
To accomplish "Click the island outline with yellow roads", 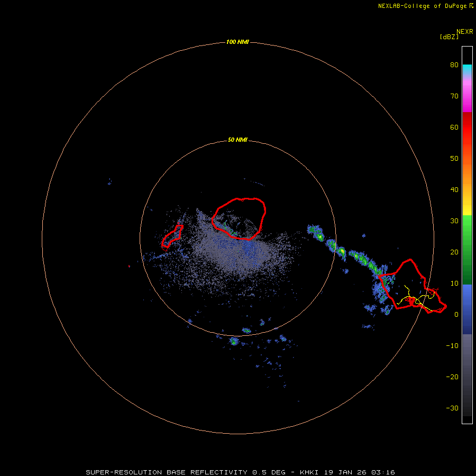I will (412, 286).
